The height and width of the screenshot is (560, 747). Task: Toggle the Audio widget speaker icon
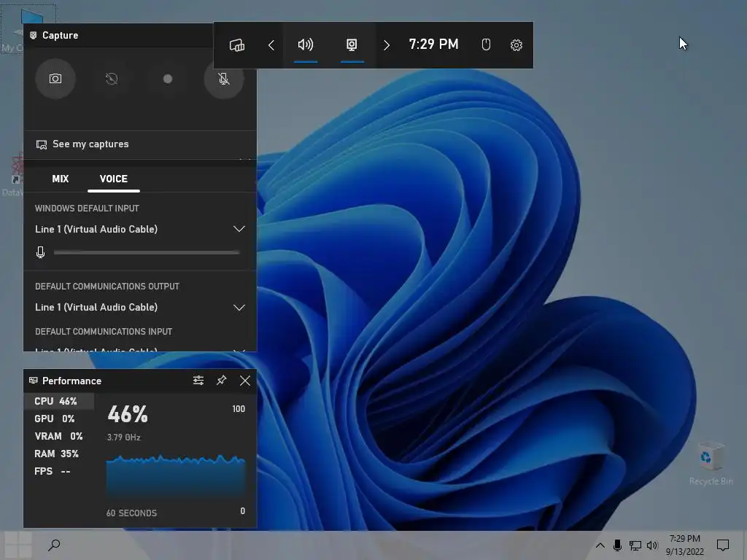click(x=306, y=44)
